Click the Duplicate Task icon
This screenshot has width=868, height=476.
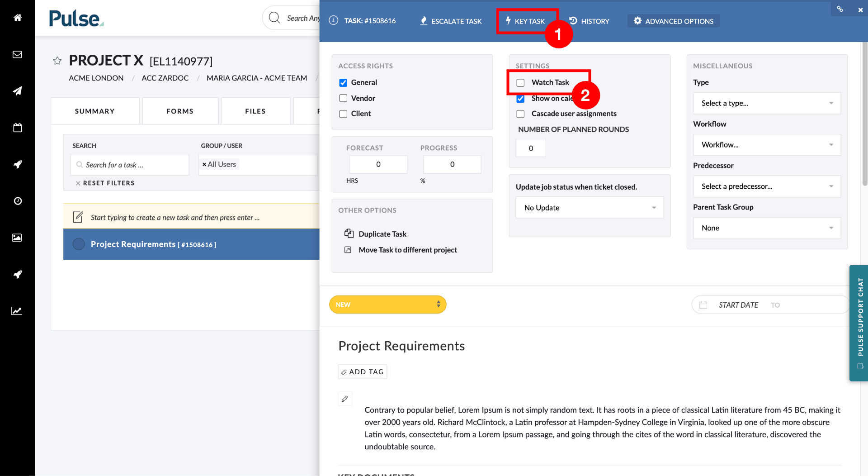click(x=349, y=233)
